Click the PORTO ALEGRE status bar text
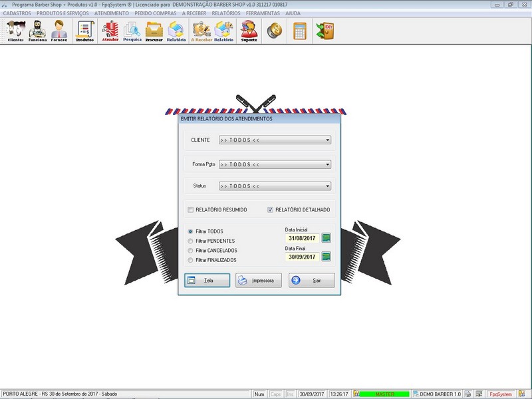The height and width of the screenshot is (399, 532). click(x=60, y=394)
